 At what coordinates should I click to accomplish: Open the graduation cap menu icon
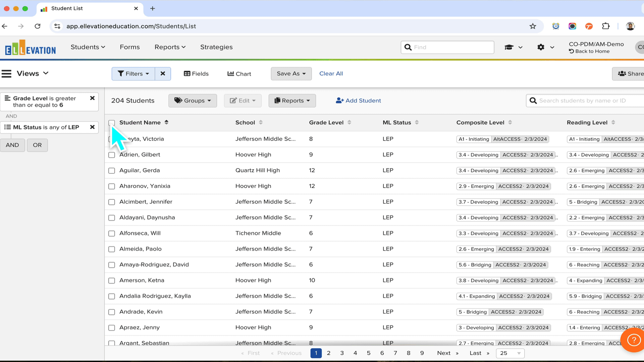(x=509, y=47)
